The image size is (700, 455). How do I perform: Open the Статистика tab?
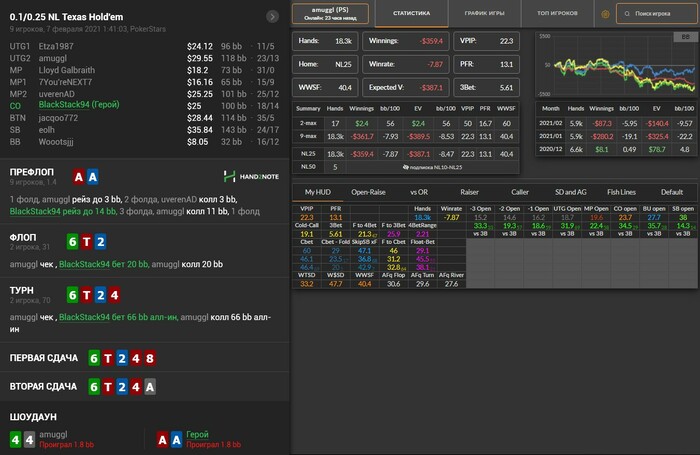pyautogui.click(x=412, y=13)
